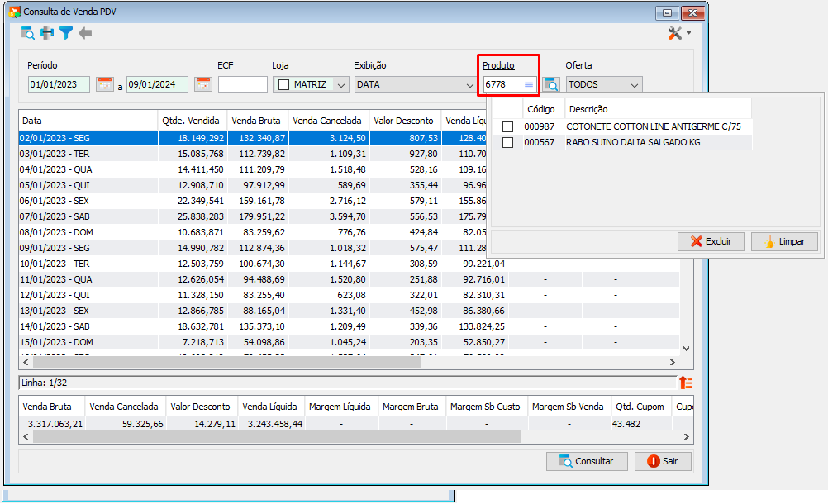Viewport: 828px width, 504px height.
Task: Check COTONETE COTTON LINE product checkbox
Action: [507, 126]
